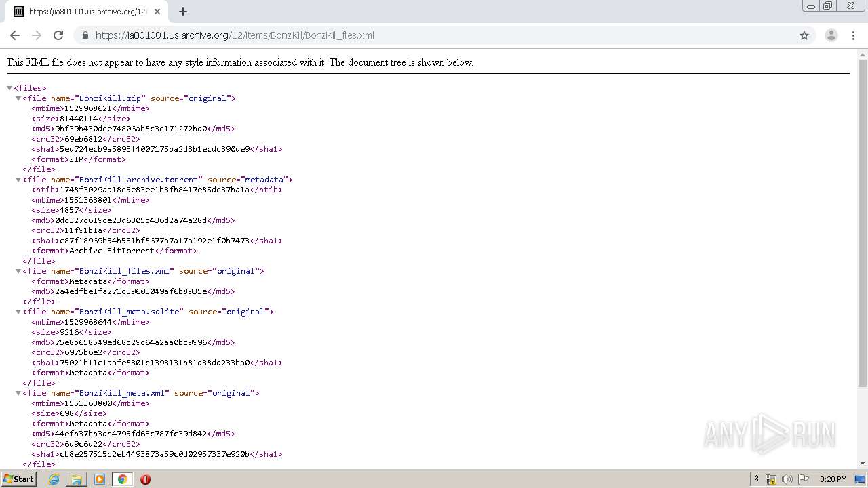Open the Chrome profile avatar
The width and height of the screenshot is (868, 488).
click(831, 35)
